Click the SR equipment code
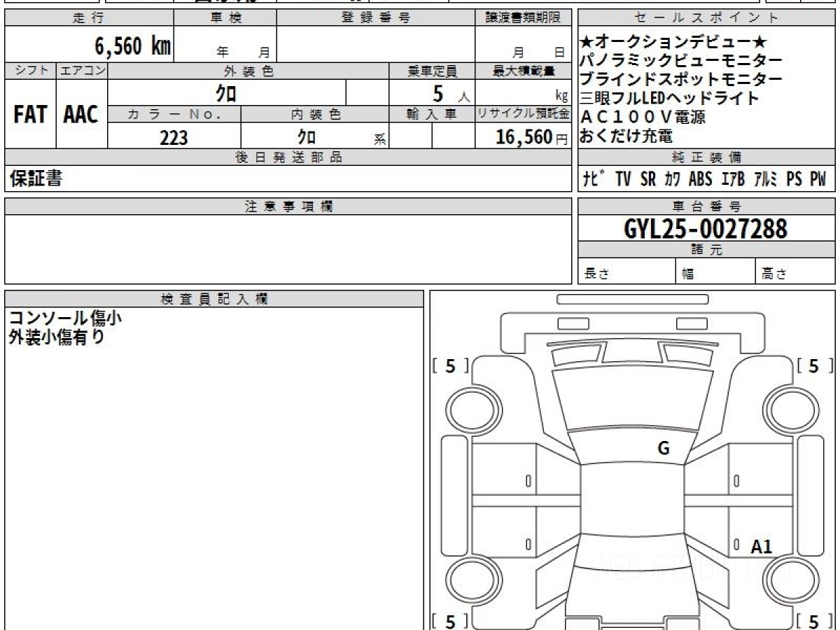Viewport: 840px width, 630px height. 648,179
